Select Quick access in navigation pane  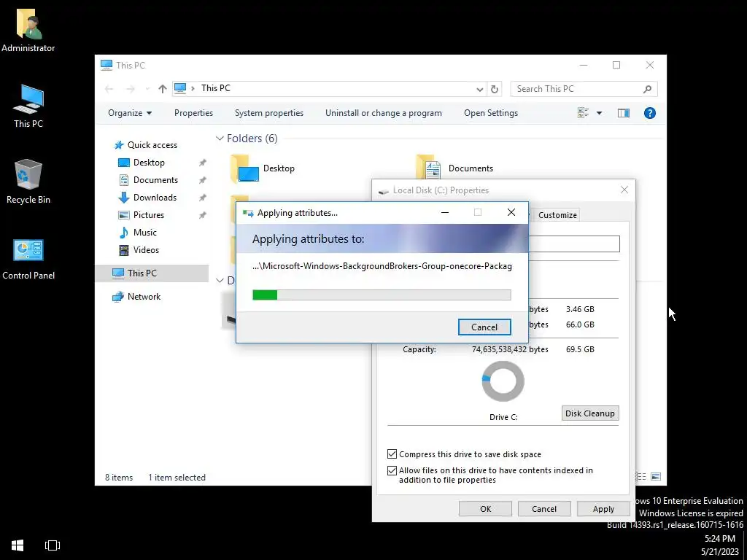tap(152, 145)
